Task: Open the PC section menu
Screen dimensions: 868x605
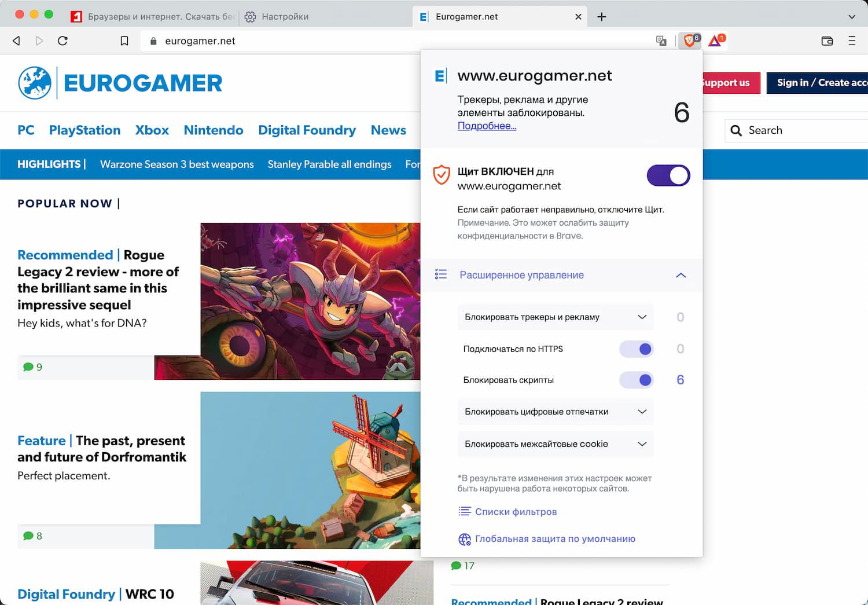Action: [26, 130]
